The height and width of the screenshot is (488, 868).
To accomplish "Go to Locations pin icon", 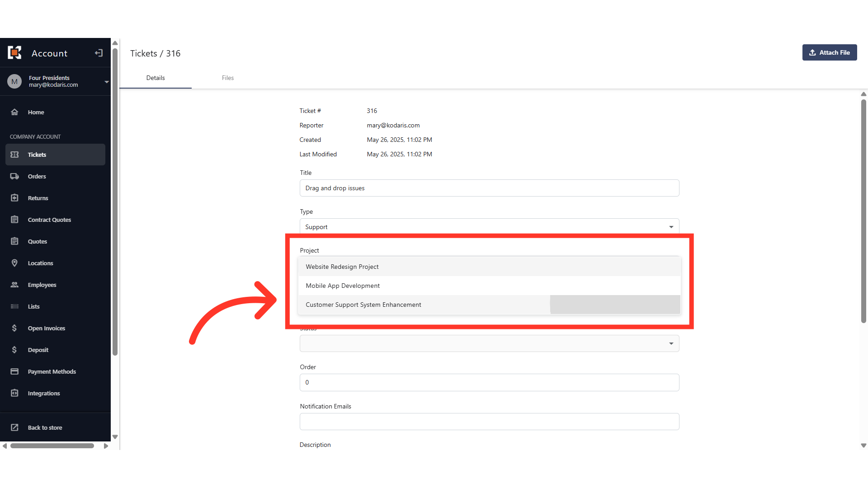I will [14, 263].
